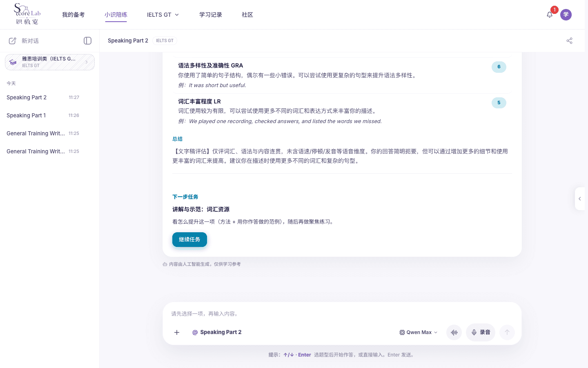Click the @ Speaking Part 2 tag

pyautogui.click(x=217, y=332)
